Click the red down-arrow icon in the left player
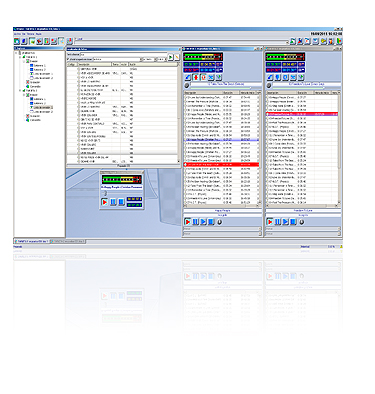Screen dimensions: 375x394 196,77
